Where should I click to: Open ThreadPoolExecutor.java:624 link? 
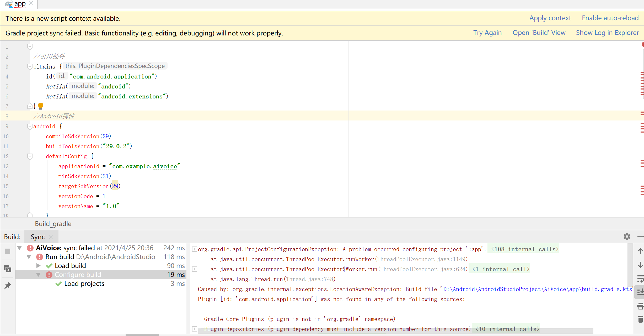(x=423, y=269)
